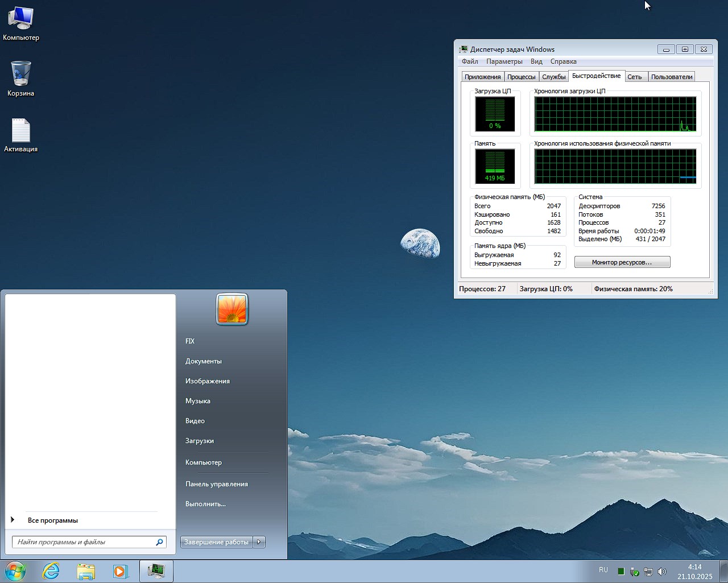Viewport: 728px width, 583px height.
Task: Open Windows Explorer folder icon in taskbar
Action: (x=86, y=571)
